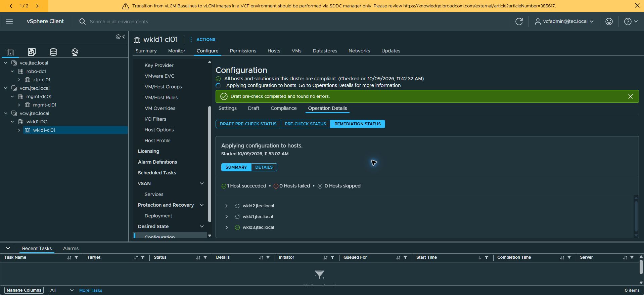The image size is (644, 295).
Task: Open the All tasks filter dropdown
Action: [61, 290]
